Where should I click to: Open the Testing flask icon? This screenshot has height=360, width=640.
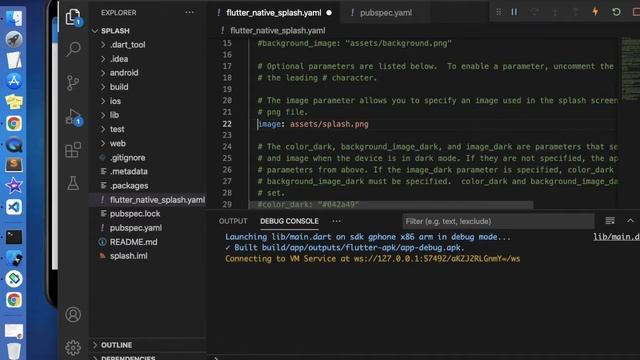tap(73, 183)
